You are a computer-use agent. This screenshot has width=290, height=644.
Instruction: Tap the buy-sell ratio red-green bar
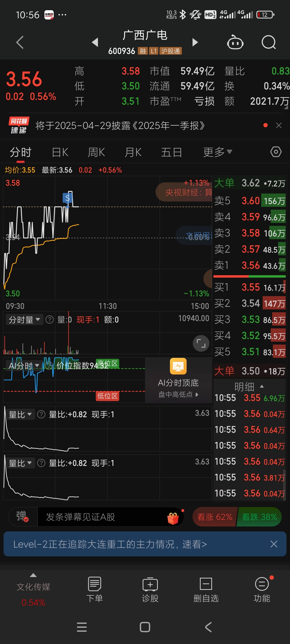[249, 276]
